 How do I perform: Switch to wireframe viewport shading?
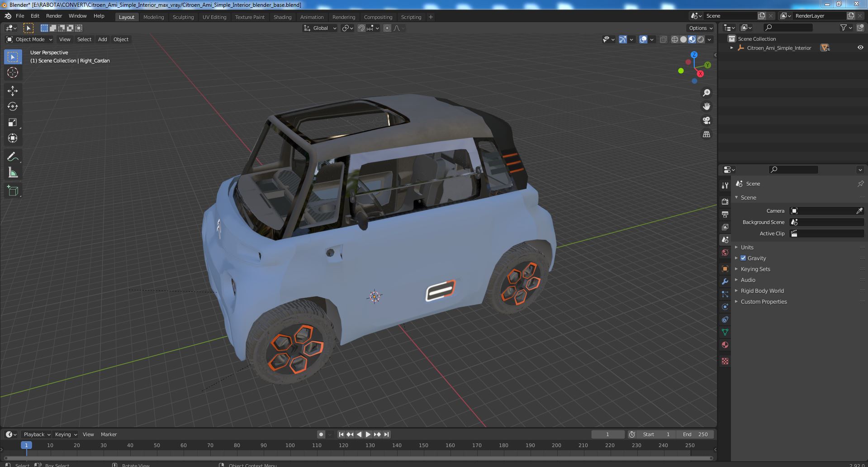pos(675,39)
